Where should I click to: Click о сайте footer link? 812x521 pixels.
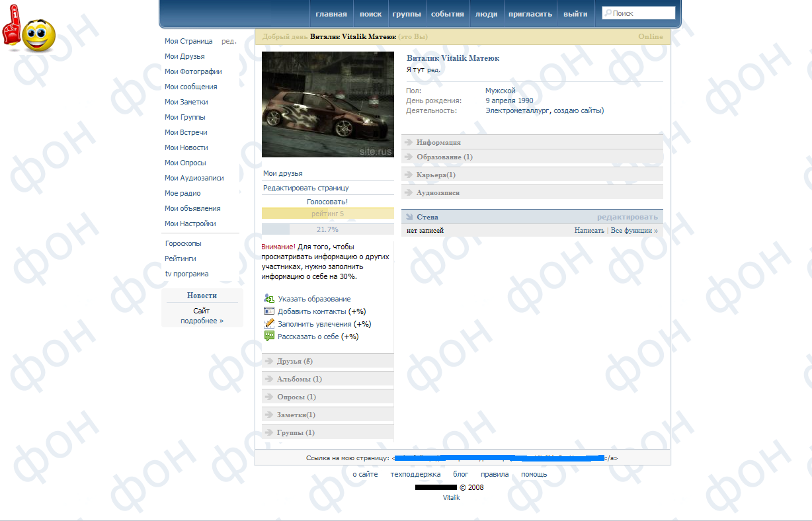coord(365,474)
